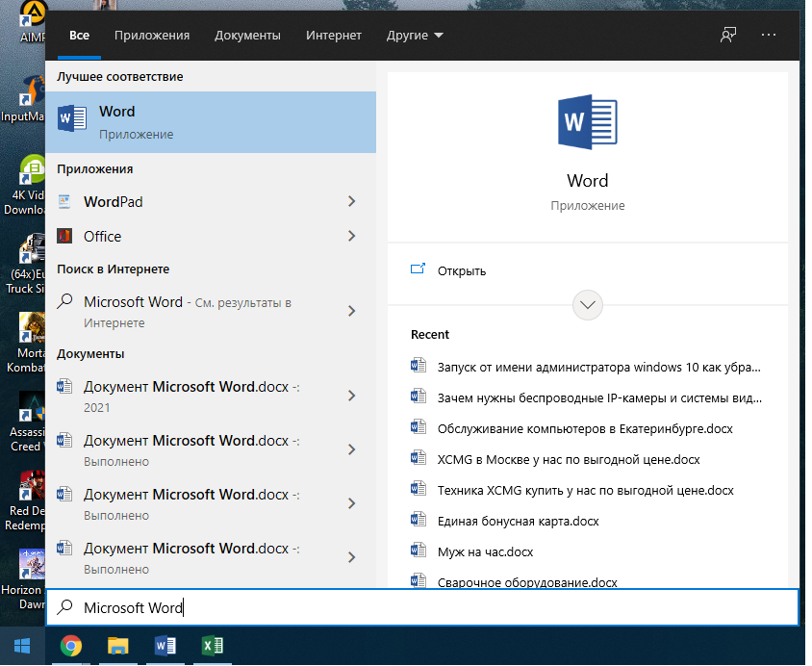812x666 pixels.
Task: Launch Excel from the taskbar
Action: point(212,645)
